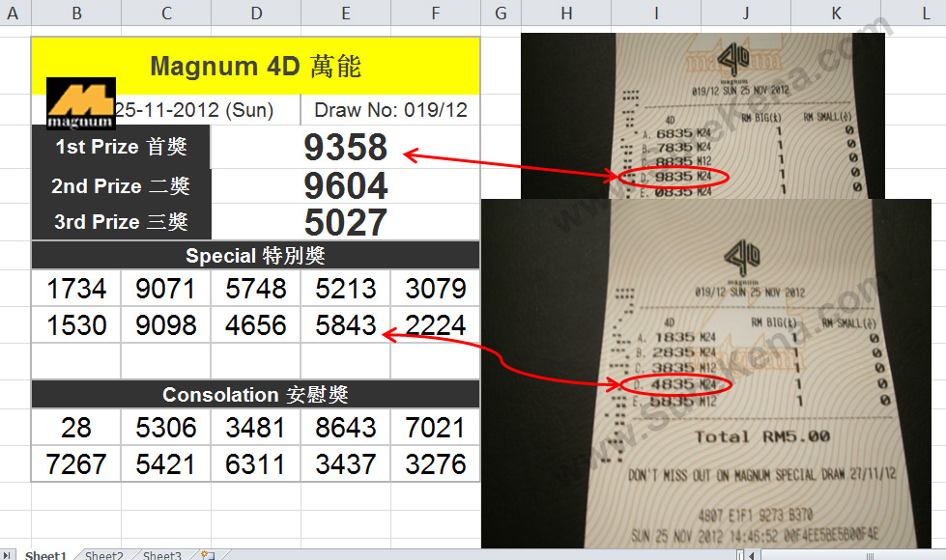The height and width of the screenshot is (560, 946).
Task: Select column H header
Action: pyautogui.click(x=566, y=13)
